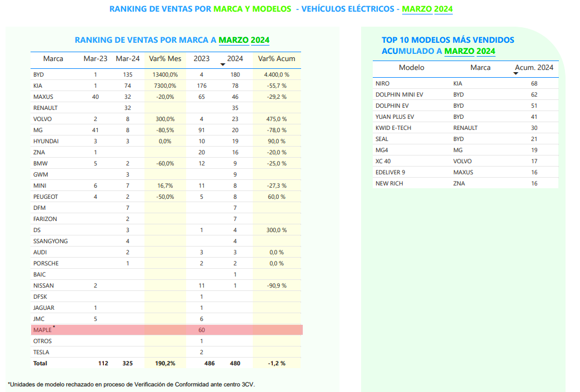The height and width of the screenshot is (392, 580).
Task: Select the OTROS brand row
Action: click(166, 340)
